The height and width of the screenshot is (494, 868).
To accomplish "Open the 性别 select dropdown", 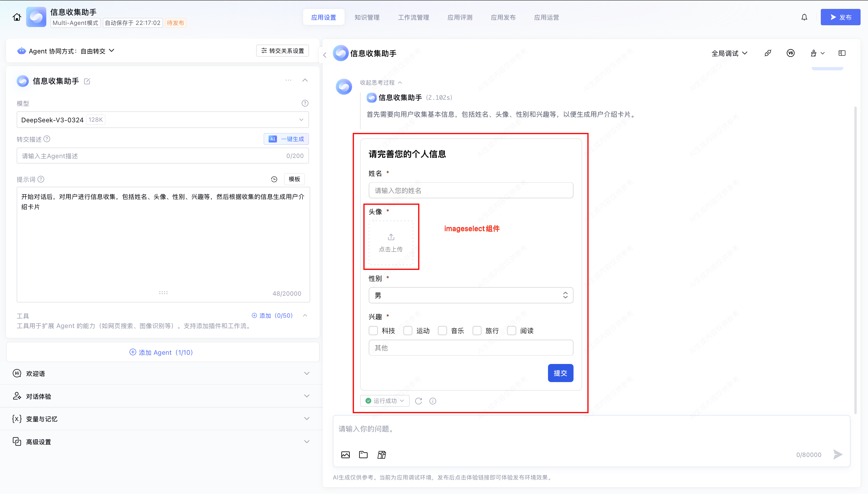I will [x=471, y=295].
